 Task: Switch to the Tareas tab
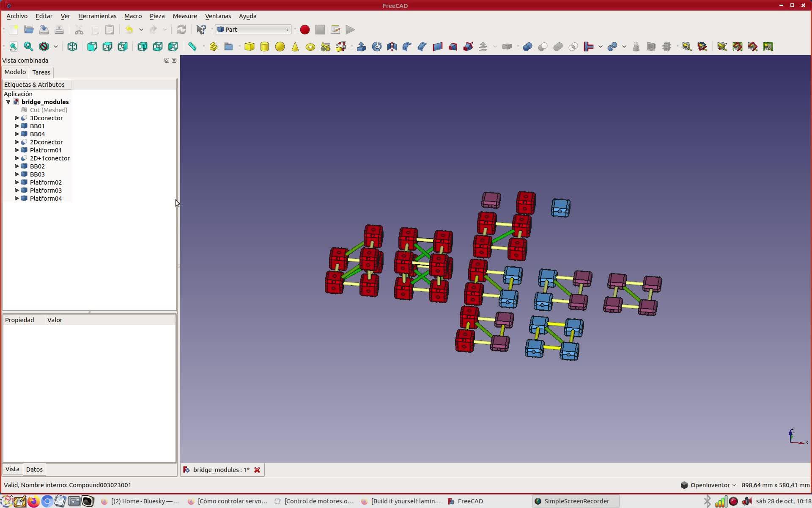(41, 72)
